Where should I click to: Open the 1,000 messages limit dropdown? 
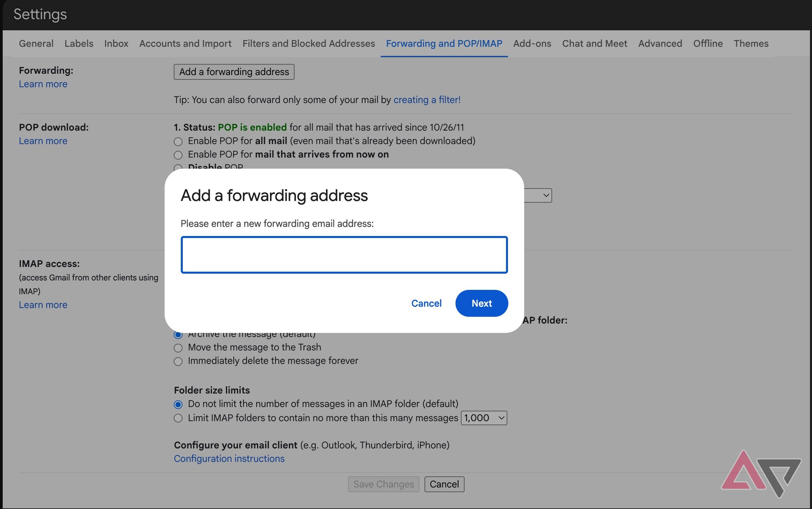pos(484,418)
